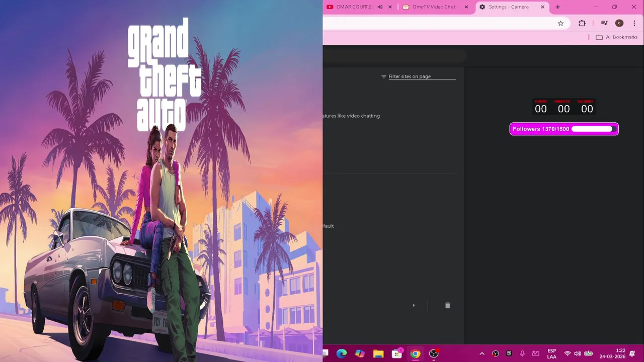Image resolution: width=644 pixels, height=362 pixels.
Task: Click the microphone tray icon
Action: (x=522, y=353)
